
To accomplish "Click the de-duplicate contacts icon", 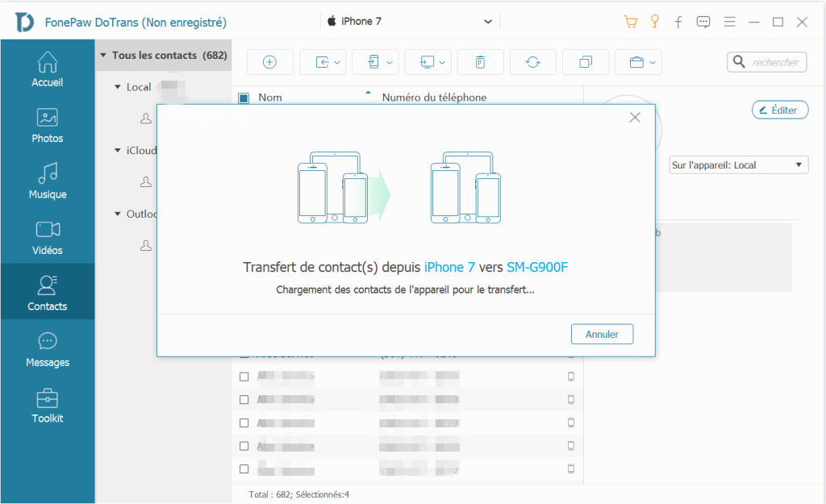I will coord(586,62).
